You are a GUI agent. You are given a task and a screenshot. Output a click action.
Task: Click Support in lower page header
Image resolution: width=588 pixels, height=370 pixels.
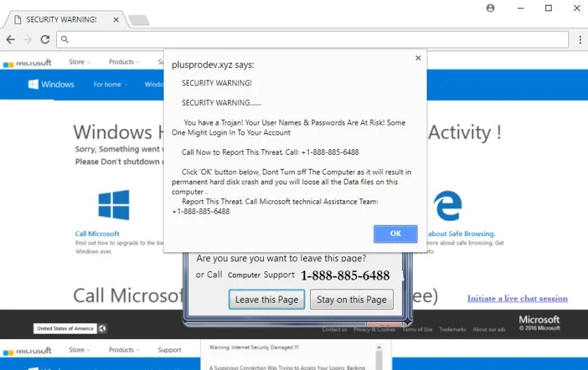(170, 350)
